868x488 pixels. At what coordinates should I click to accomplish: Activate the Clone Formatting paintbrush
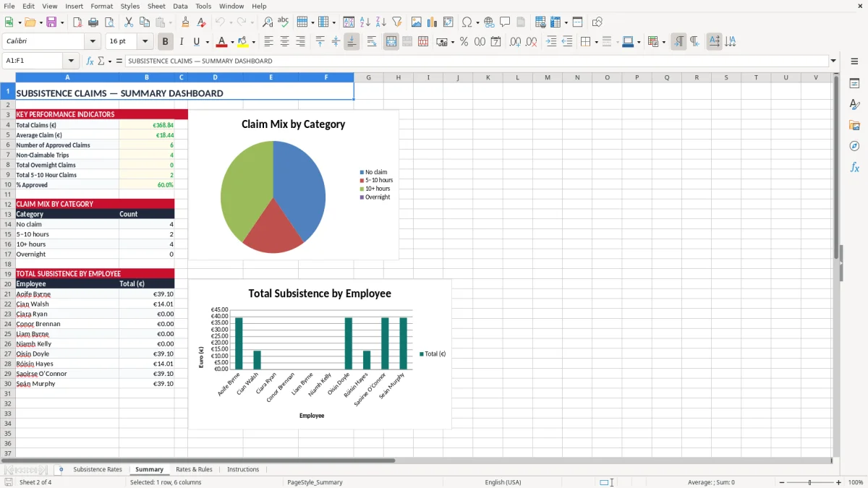pyautogui.click(x=185, y=22)
